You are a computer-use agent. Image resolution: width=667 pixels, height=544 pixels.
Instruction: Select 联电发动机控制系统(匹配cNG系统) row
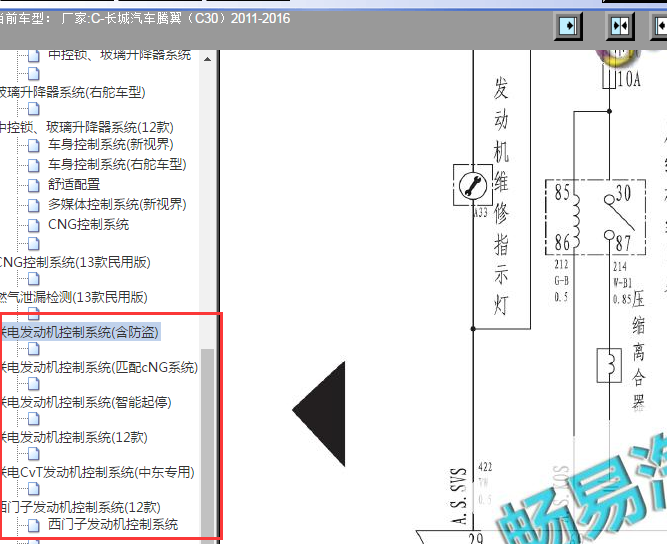pos(99,367)
